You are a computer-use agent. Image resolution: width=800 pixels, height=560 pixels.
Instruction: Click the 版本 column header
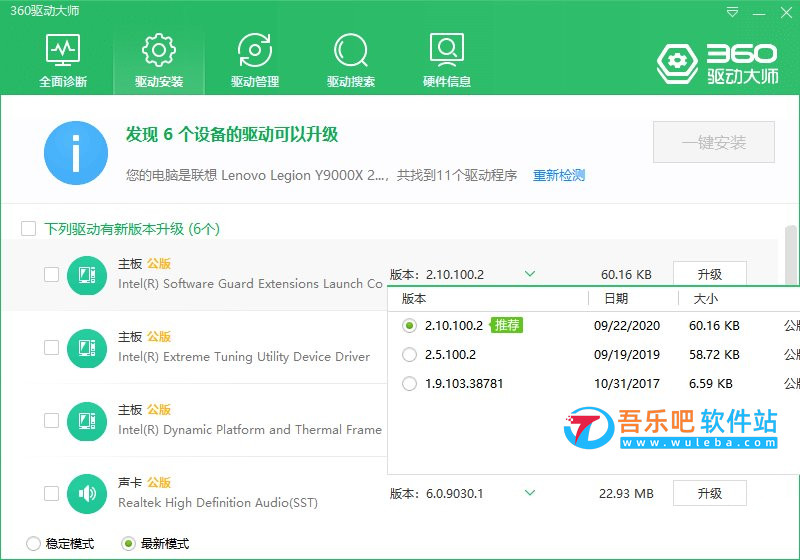coord(414,298)
